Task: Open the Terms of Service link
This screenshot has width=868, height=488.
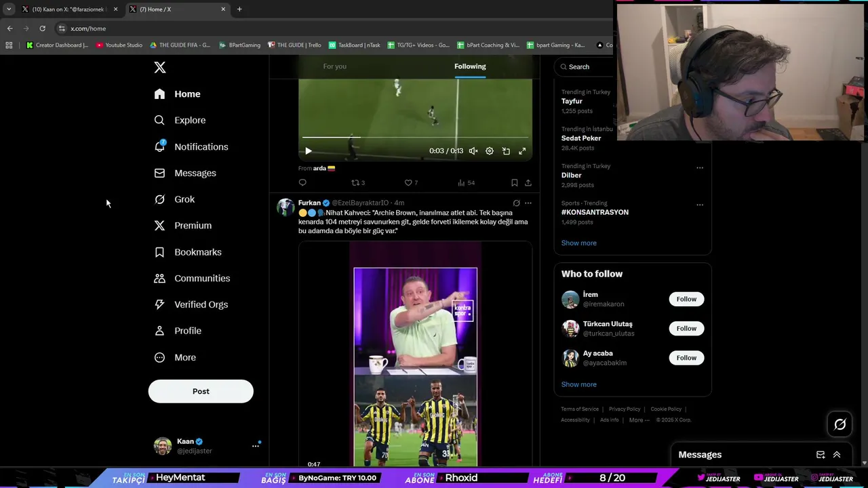Action: (580, 409)
